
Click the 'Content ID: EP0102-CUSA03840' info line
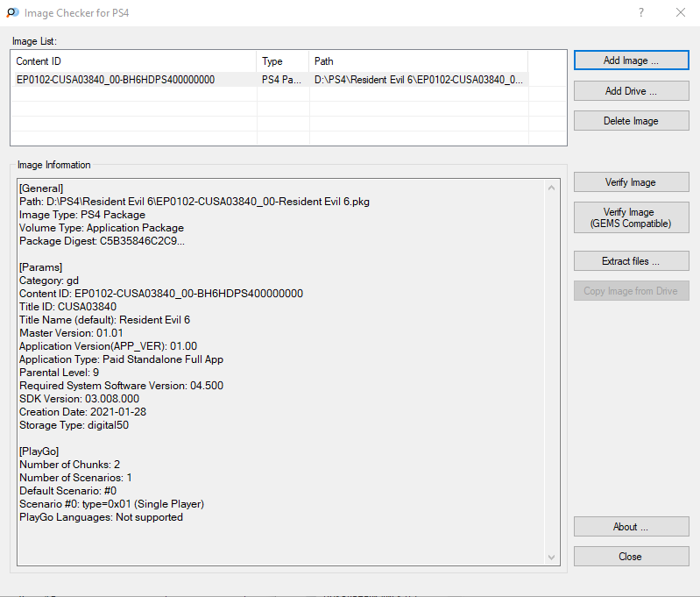click(x=161, y=294)
